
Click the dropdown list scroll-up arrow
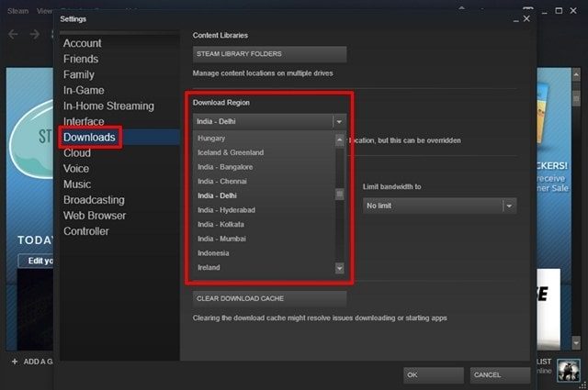[339, 140]
